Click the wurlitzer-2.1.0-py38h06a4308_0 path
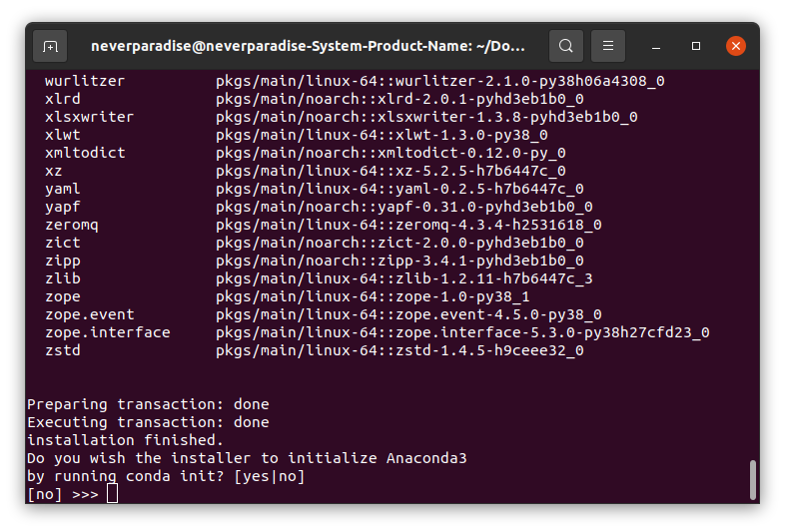This screenshot has width=785, height=532. point(440,81)
